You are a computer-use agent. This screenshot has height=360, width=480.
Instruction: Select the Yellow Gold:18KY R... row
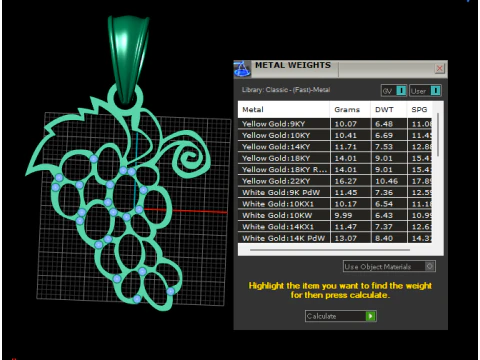point(335,170)
